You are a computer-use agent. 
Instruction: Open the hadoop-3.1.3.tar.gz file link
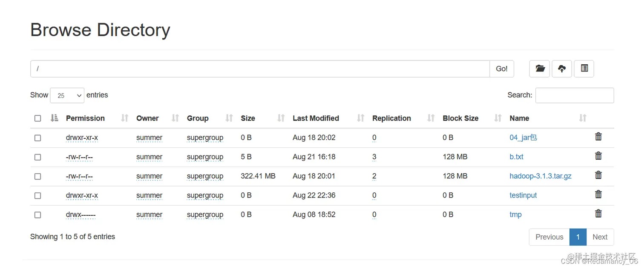(x=540, y=176)
